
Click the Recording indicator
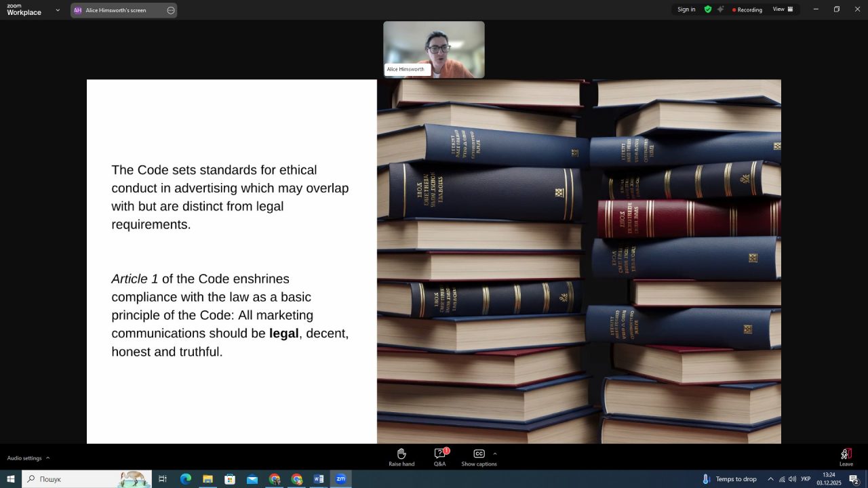click(747, 9)
